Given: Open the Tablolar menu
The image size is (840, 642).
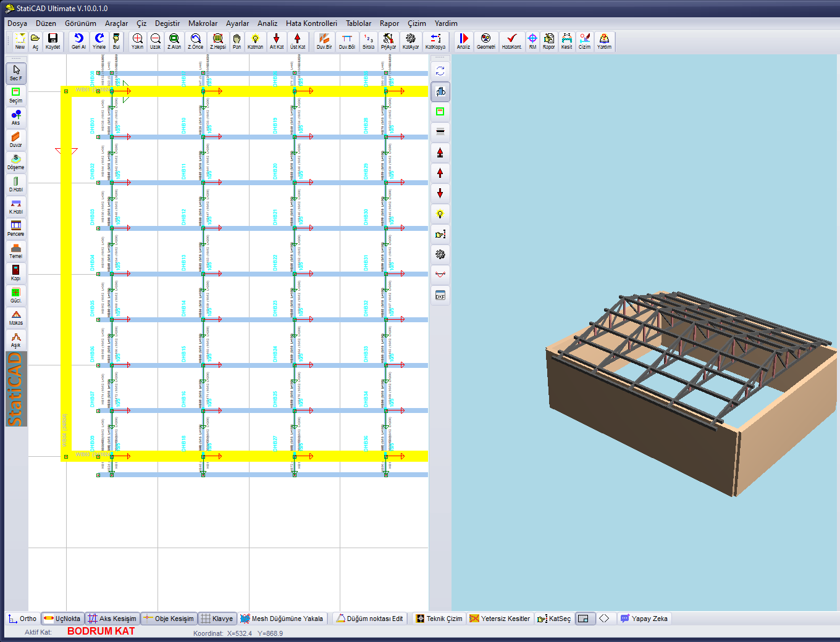Looking at the screenshot, I should click(359, 23).
